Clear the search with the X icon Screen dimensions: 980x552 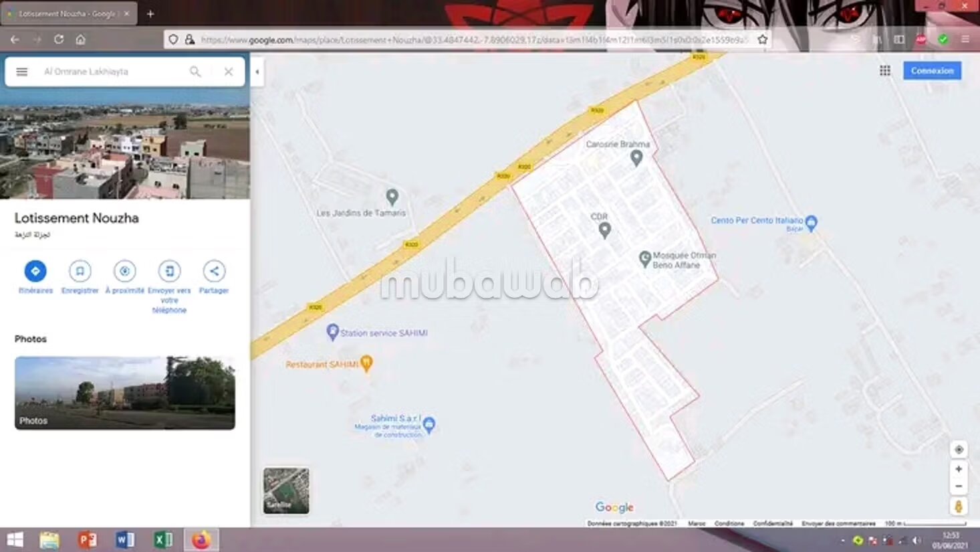[x=229, y=72]
